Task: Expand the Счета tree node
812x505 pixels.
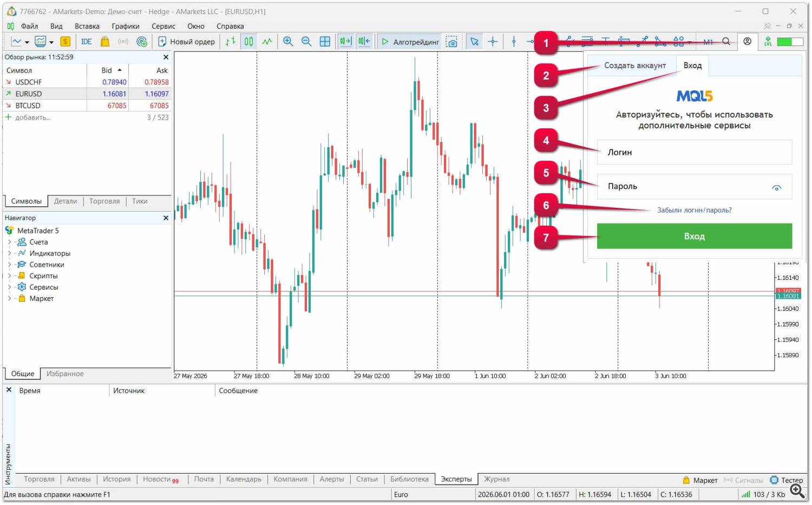Action: 9,242
